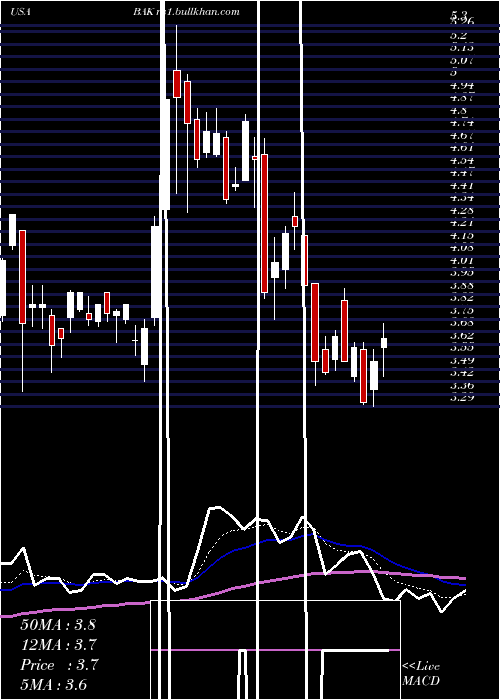Click the 4.94 price axis label
The height and width of the screenshot is (700, 500).
pyautogui.click(x=462, y=85)
